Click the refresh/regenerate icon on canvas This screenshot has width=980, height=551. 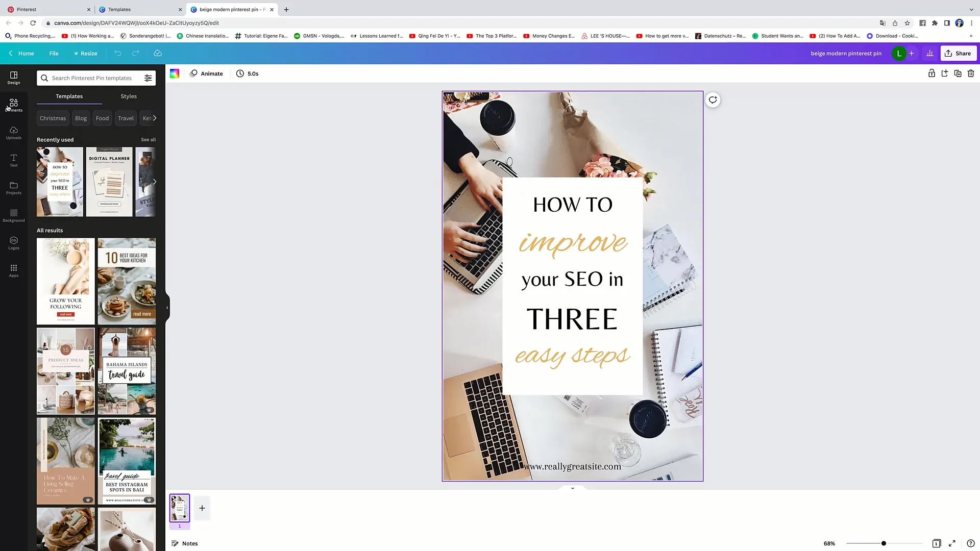point(713,99)
